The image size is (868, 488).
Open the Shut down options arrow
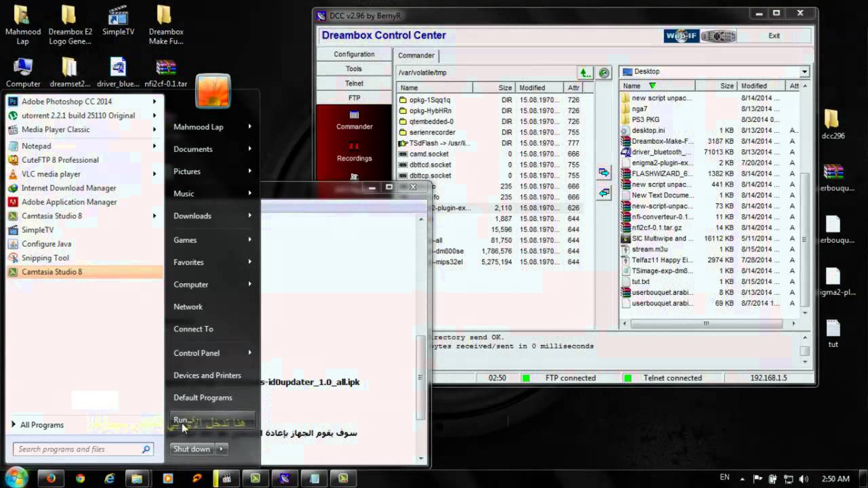[x=221, y=449]
